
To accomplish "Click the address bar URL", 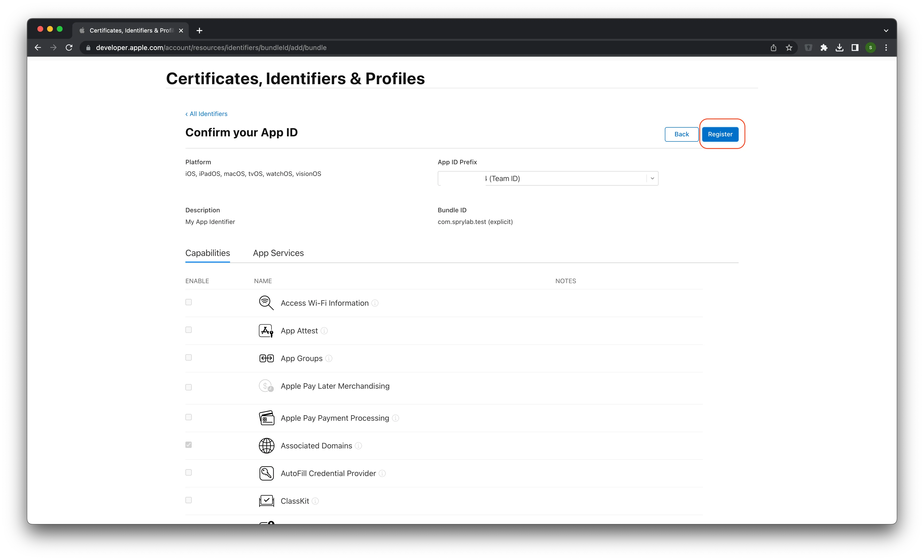I will [211, 48].
